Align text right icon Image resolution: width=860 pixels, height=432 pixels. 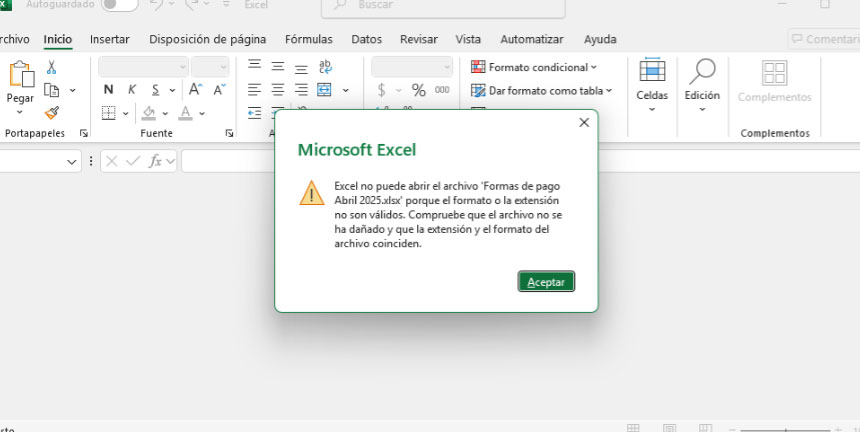[x=301, y=89]
